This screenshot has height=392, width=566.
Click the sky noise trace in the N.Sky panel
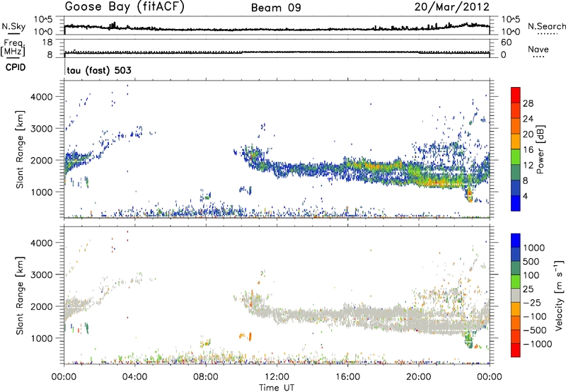(x=277, y=28)
